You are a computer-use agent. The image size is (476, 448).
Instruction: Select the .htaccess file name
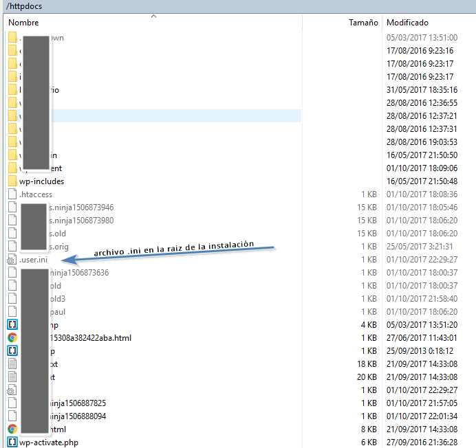tap(36, 194)
